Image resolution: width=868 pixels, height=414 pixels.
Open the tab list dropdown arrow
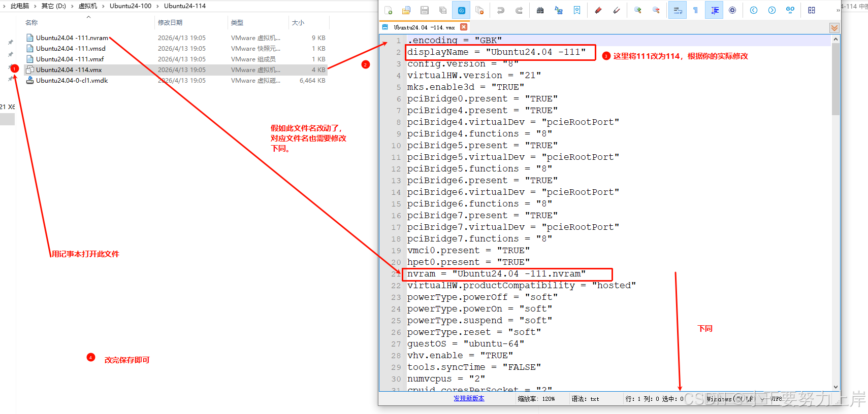[x=834, y=28]
